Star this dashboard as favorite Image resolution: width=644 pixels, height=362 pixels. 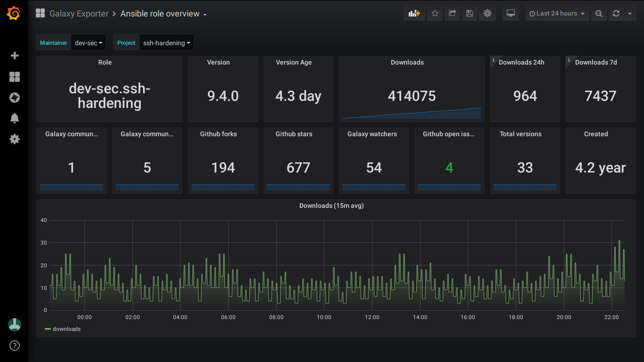click(x=435, y=14)
